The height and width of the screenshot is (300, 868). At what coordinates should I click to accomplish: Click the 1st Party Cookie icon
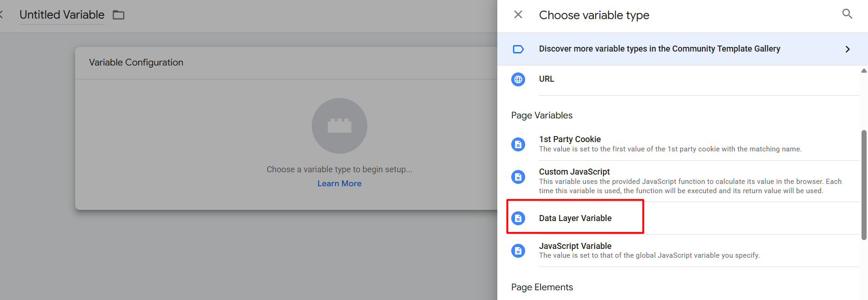pos(518,144)
